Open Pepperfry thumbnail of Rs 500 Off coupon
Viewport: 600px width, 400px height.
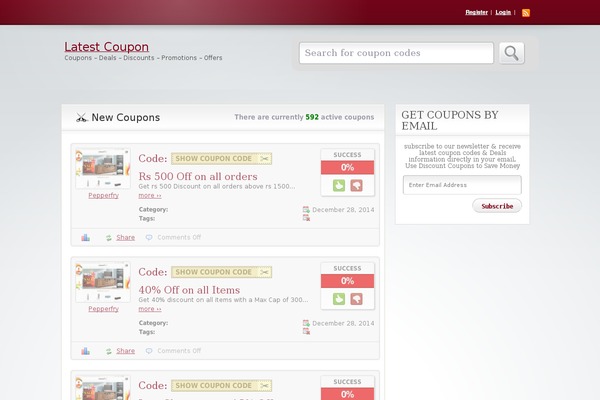coord(103,168)
